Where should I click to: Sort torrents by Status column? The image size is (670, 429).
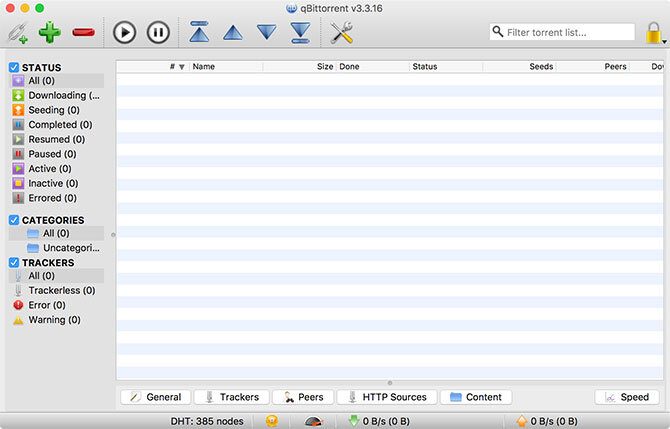point(446,67)
